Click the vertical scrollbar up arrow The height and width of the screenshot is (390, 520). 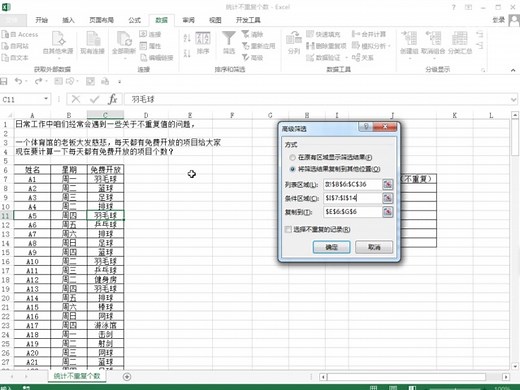515,115
